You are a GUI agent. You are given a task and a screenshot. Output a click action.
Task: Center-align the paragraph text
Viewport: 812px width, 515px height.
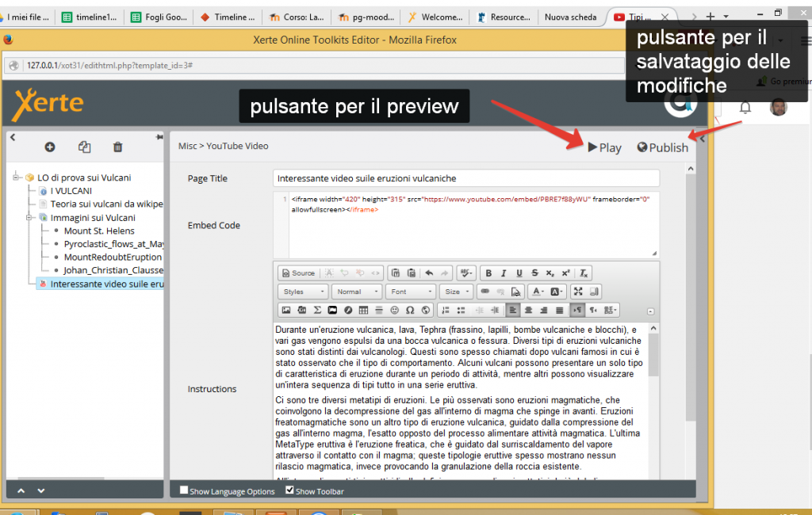pos(528,310)
